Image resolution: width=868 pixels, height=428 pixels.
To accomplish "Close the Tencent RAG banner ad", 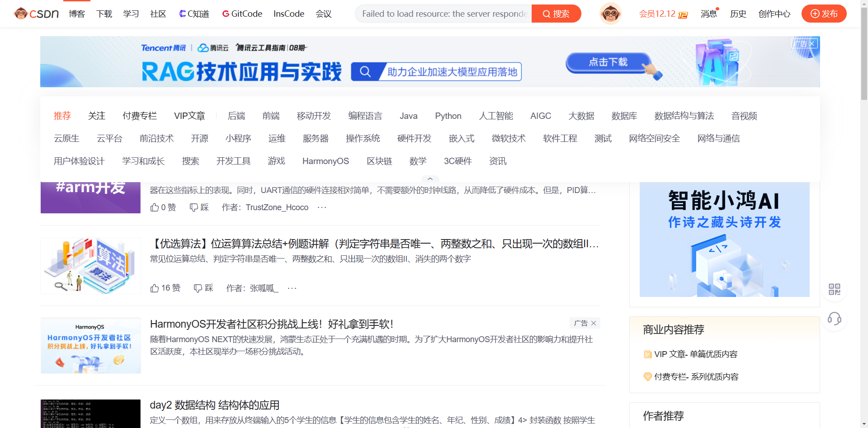I will [x=812, y=44].
